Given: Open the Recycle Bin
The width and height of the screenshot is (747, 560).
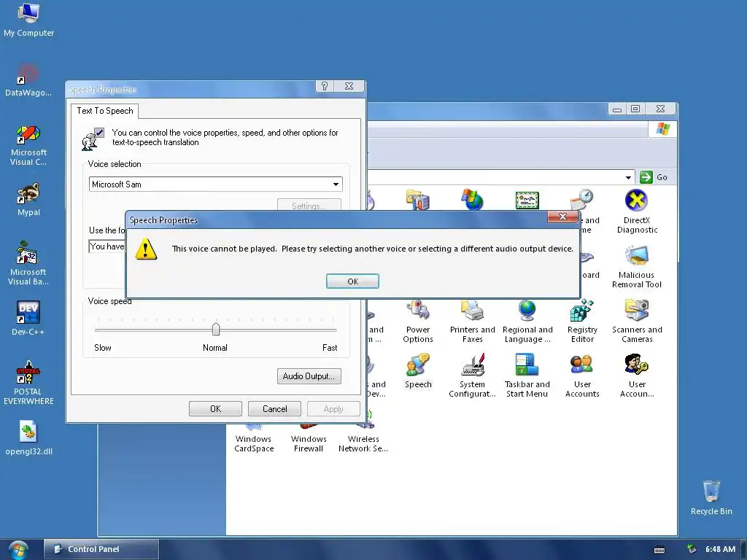Looking at the screenshot, I should (711, 497).
